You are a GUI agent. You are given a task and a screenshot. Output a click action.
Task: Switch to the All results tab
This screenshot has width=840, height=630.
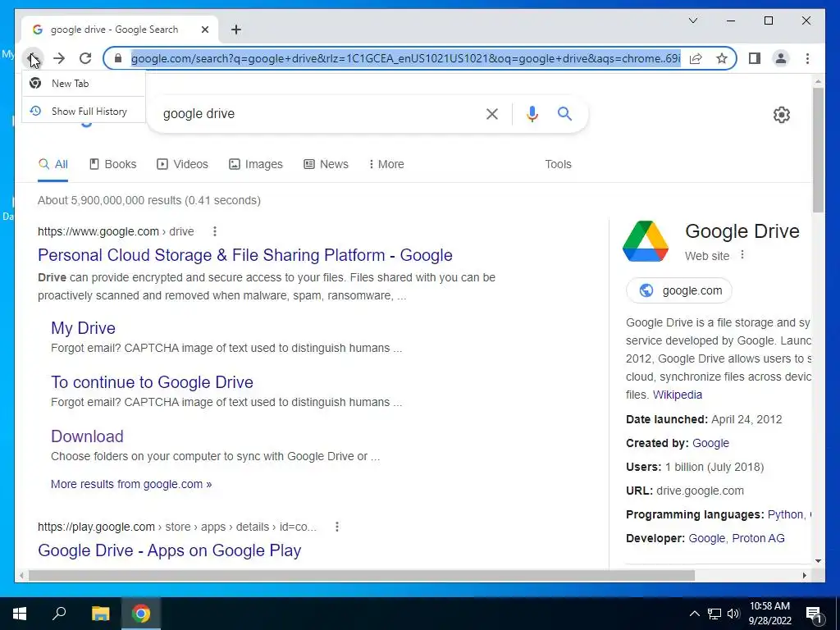53,164
